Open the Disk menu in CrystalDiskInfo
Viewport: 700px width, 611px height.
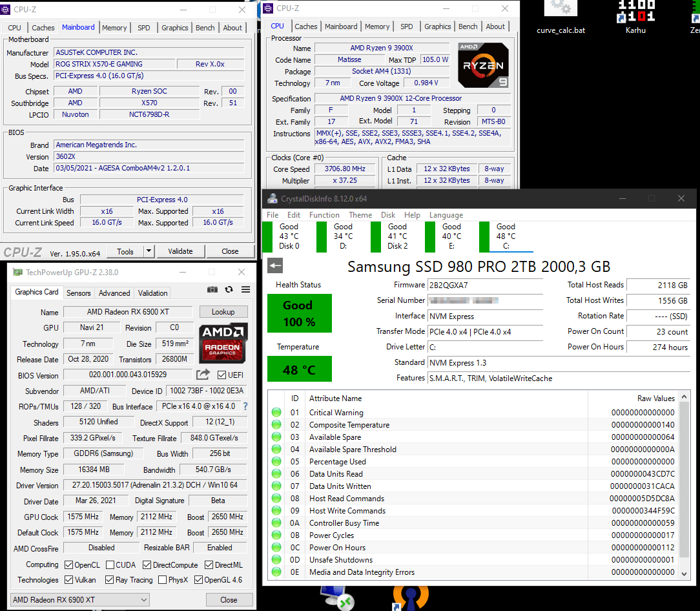pyautogui.click(x=388, y=215)
